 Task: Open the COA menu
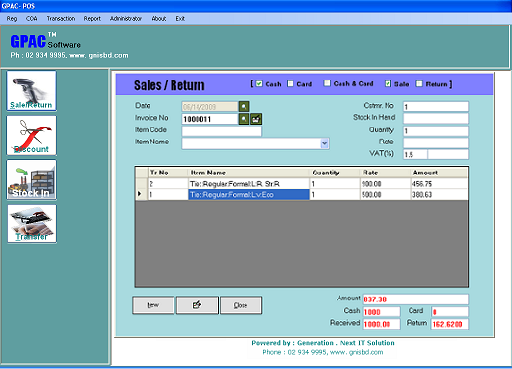[32, 19]
